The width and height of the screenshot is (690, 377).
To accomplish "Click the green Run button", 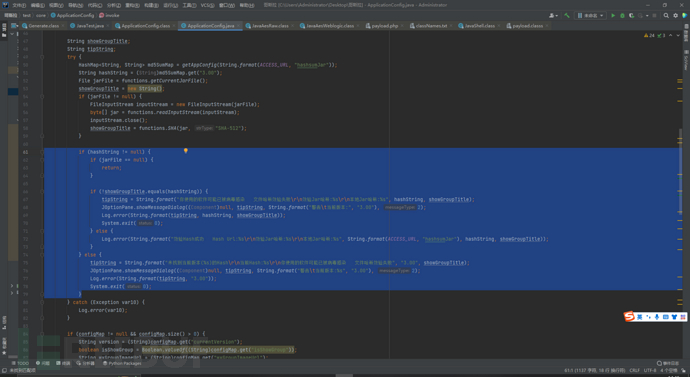I will click(x=613, y=15).
